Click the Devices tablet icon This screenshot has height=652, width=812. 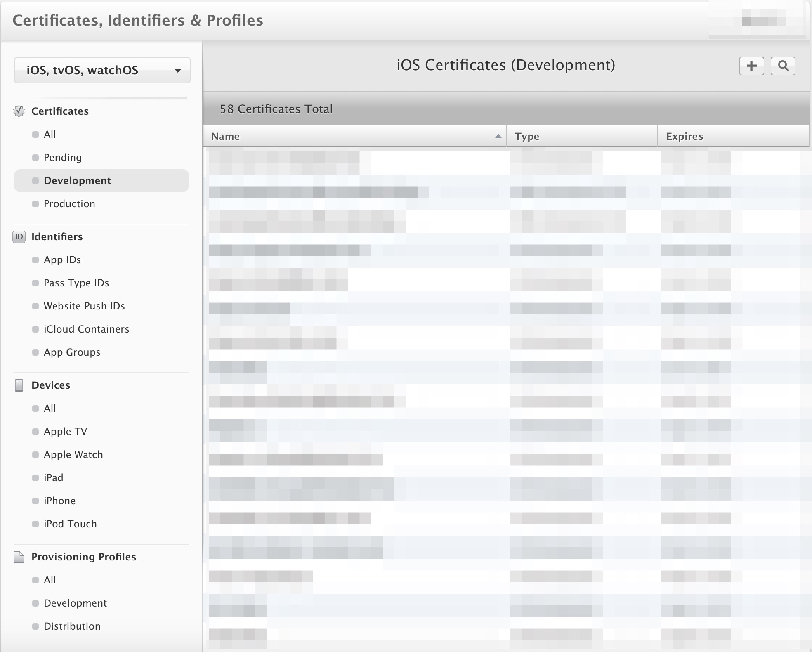19,385
